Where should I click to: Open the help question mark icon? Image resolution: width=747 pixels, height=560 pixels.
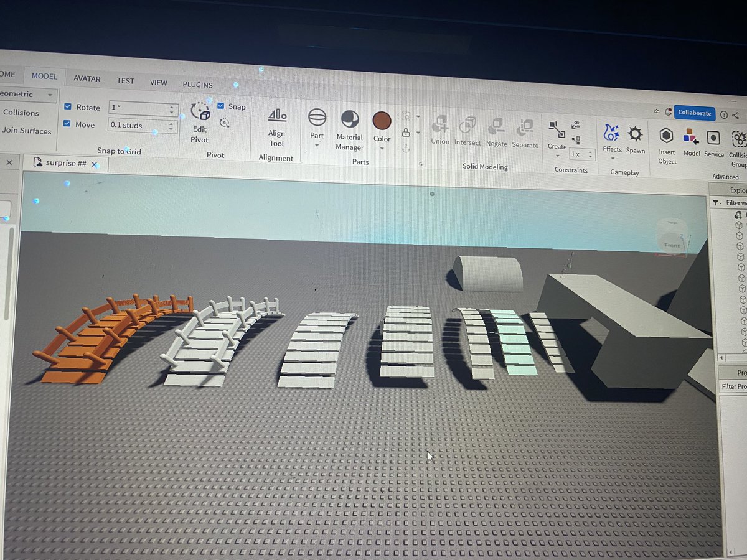pos(724,115)
